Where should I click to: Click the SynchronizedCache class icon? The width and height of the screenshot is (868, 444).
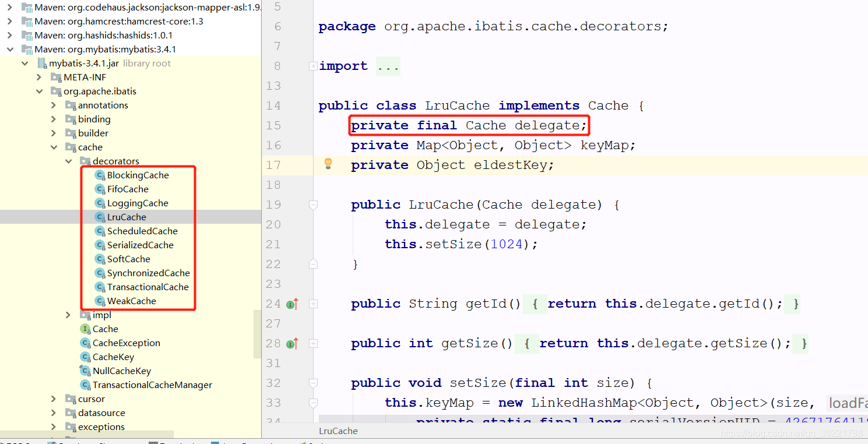click(100, 273)
